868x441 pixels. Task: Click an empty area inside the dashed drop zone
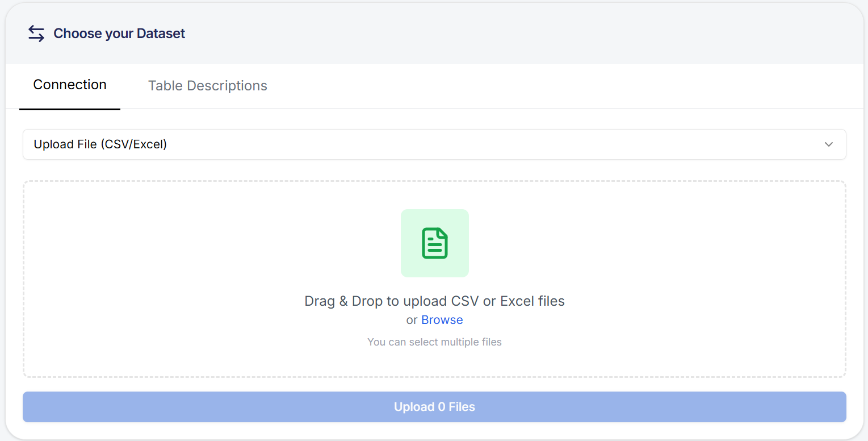tap(170, 278)
